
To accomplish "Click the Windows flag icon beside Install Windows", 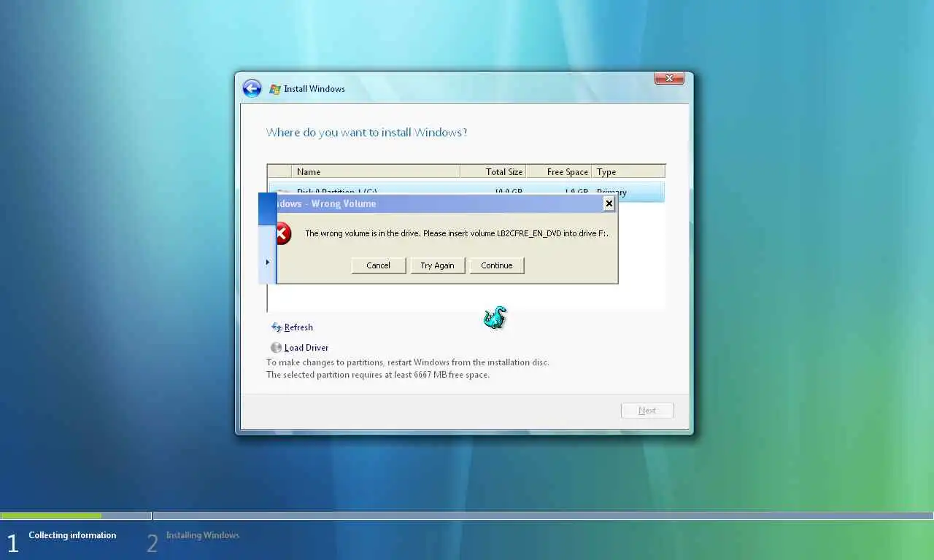I will (x=275, y=89).
